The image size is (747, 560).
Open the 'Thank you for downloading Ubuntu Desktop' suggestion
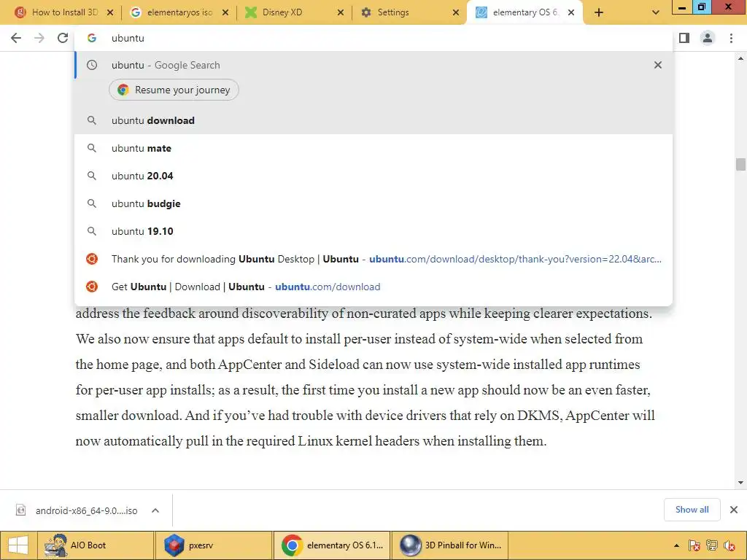[373, 259]
